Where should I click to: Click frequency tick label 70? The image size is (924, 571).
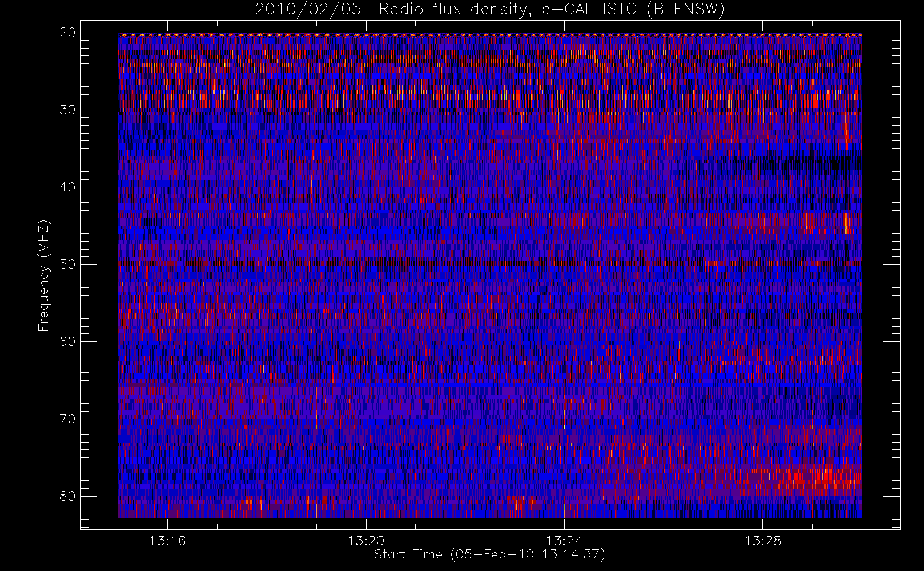[67, 419]
